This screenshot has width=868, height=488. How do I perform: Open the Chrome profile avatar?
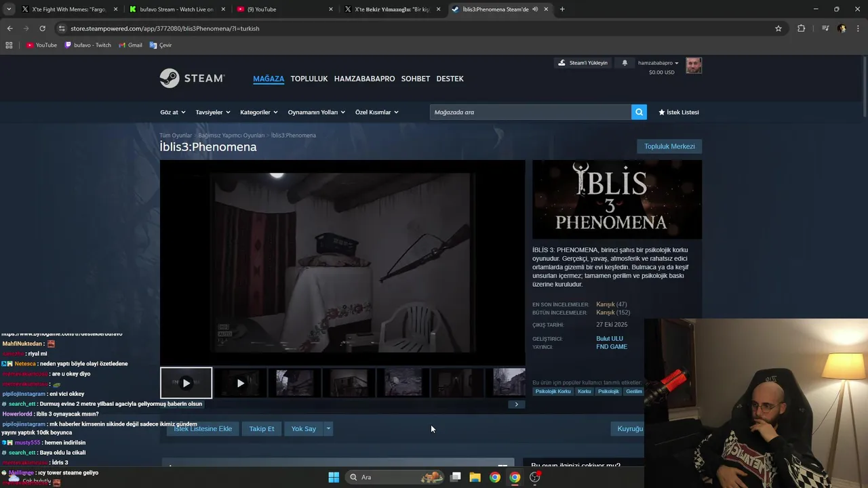842,28
